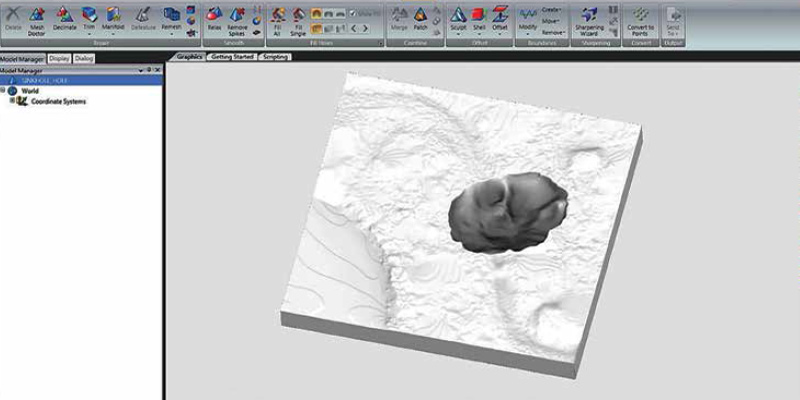Open the Sculpt tool dropdown
This screenshot has height=400, width=800.
click(x=457, y=36)
